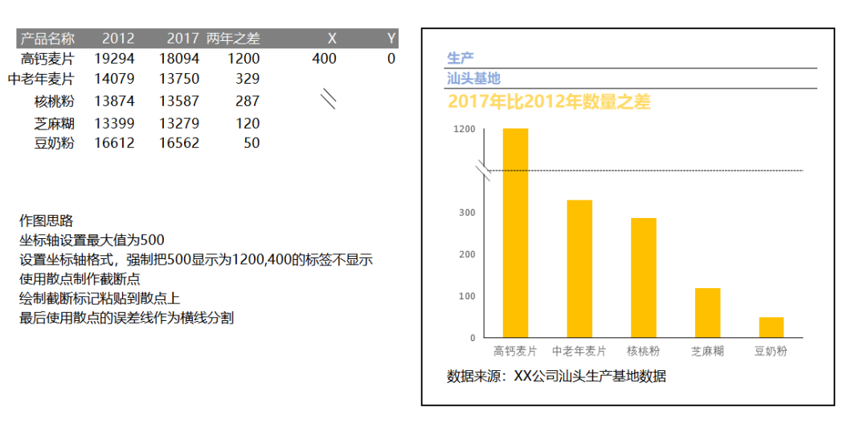Click the note 使用散点制作截断点
Screen dimensions: 868x424
pyautogui.click(x=80, y=279)
